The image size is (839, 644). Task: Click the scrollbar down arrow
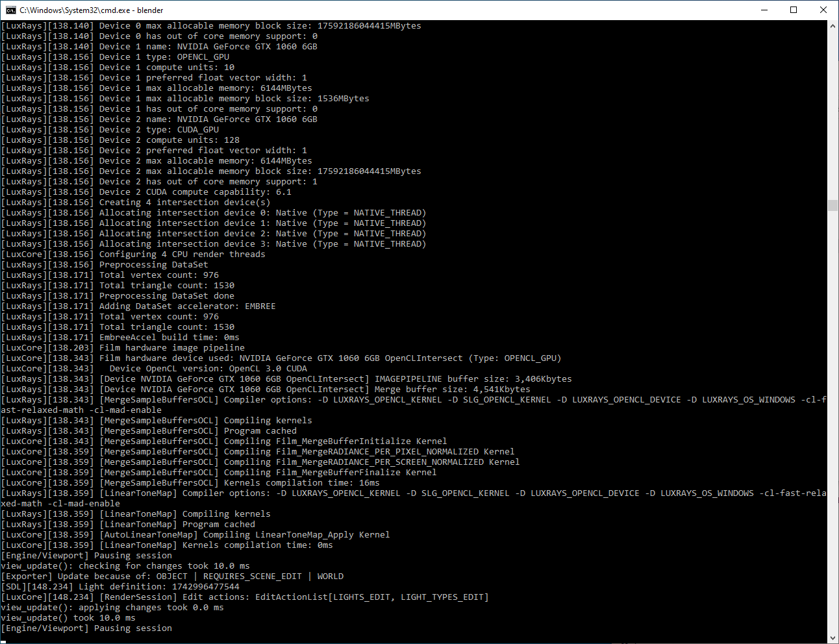pos(833,638)
